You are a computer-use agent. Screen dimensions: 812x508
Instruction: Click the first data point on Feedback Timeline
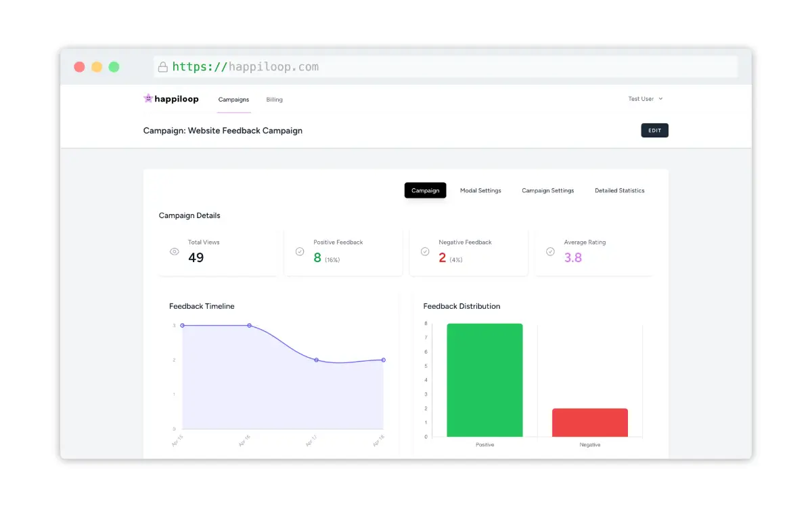(x=182, y=326)
